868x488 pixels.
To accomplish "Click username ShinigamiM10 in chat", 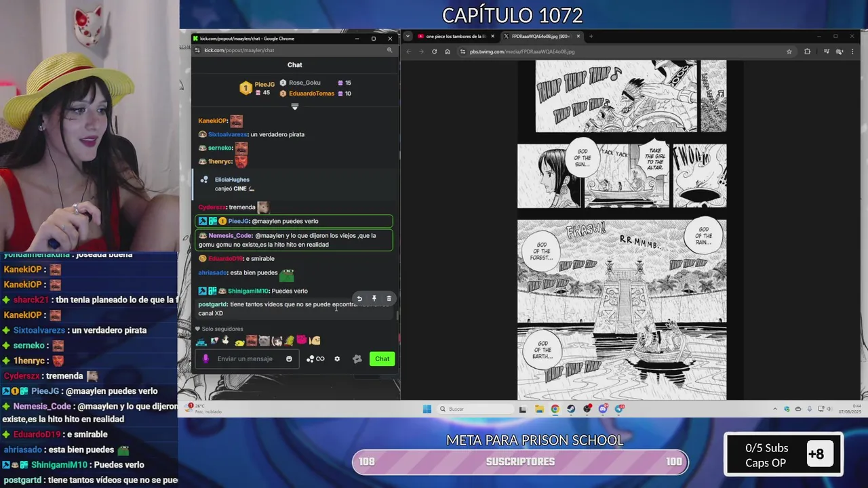I will [x=248, y=291].
